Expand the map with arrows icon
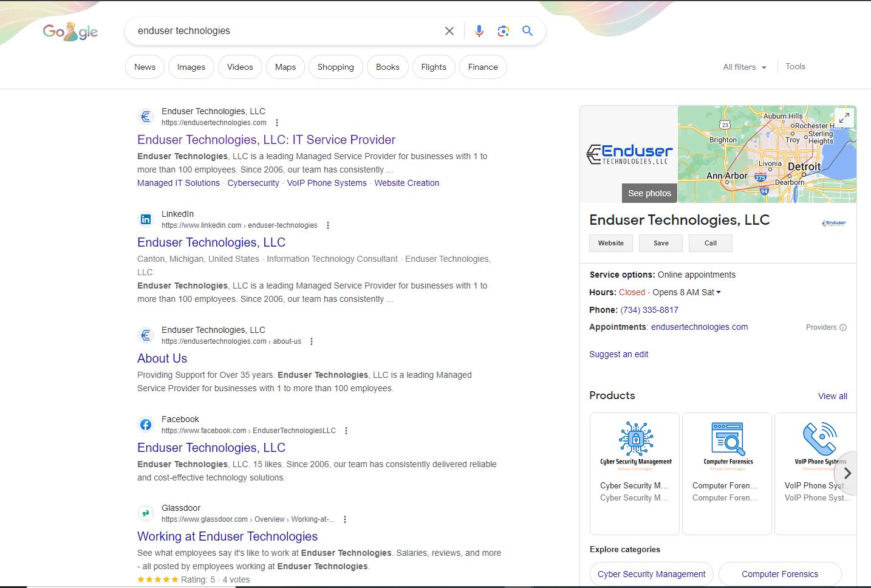Viewport: 871px width, 588px height. [844, 118]
